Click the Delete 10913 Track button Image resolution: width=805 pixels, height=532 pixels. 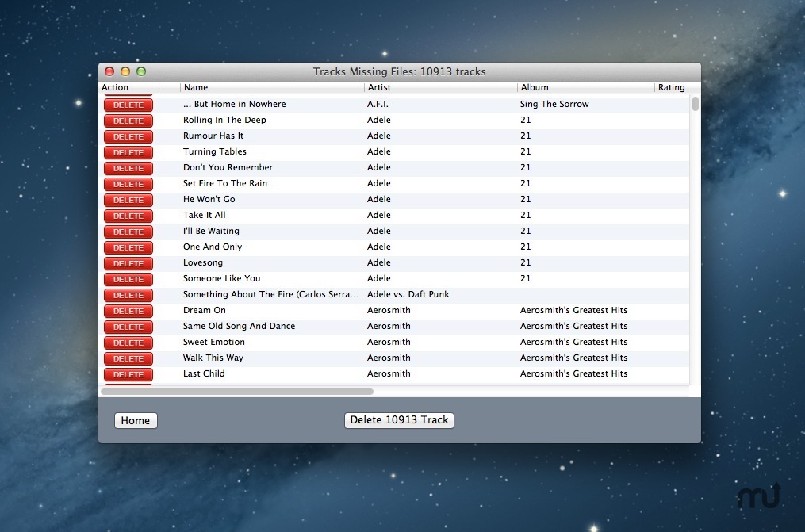[399, 420]
